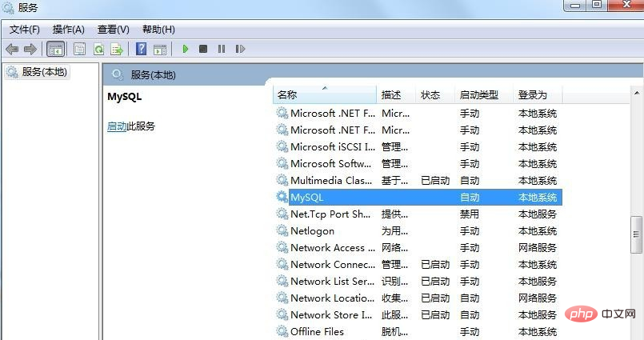Image resolution: width=644 pixels, height=340 pixels.
Task: Select the Net.Tcp Port Sh... service
Action: pos(418,214)
